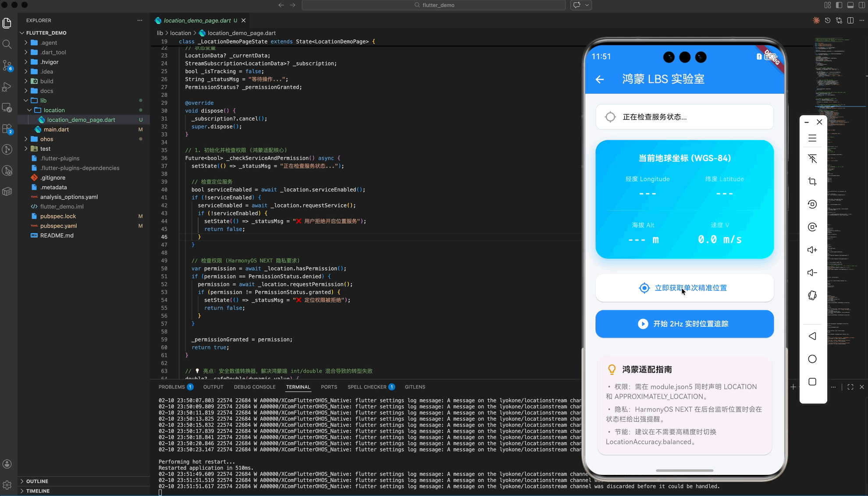Toggle the primary sidebar layout icon
Viewport: 868px width, 496px height.
click(839, 5)
